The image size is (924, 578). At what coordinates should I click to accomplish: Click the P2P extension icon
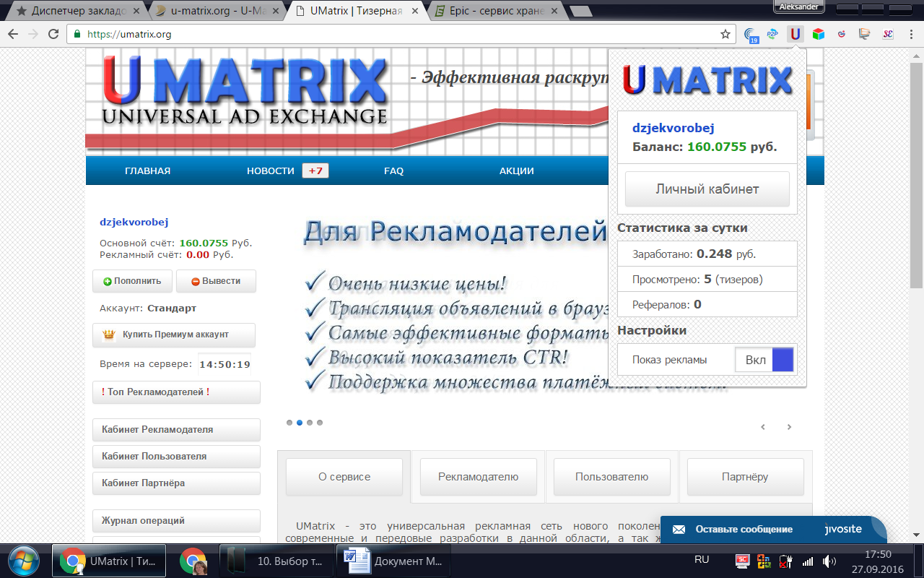[x=772, y=34]
